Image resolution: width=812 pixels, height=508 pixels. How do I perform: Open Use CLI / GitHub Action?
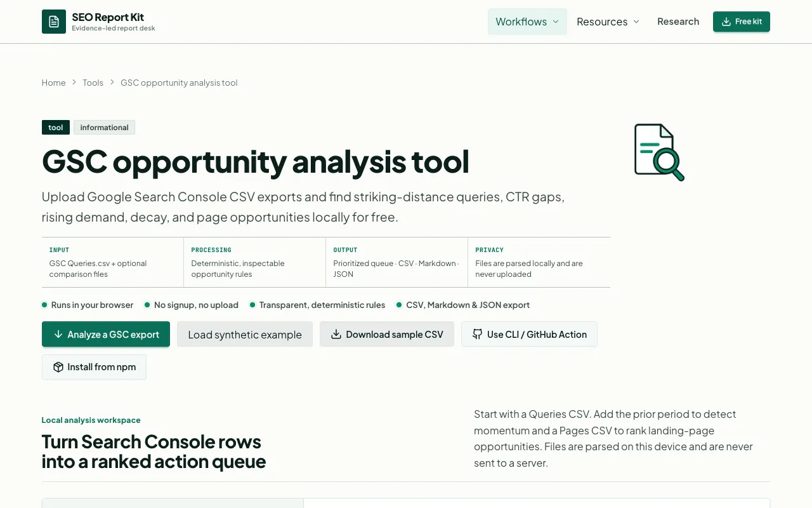click(x=529, y=334)
